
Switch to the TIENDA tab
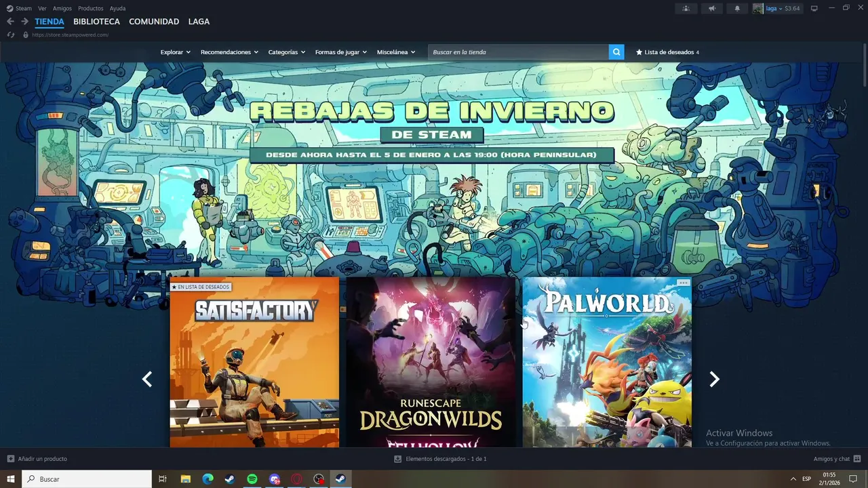(50, 22)
